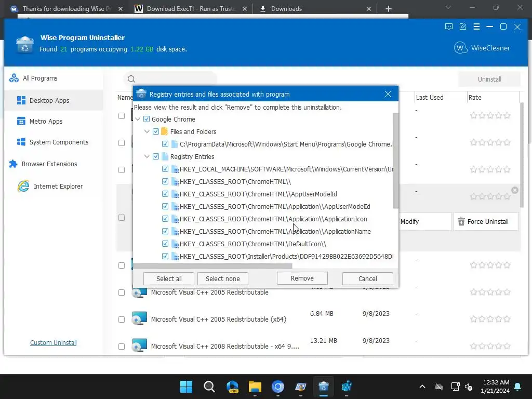This screenshot has width=532, height=399.
Task: Click the program search input field
Action: [170, 79]
